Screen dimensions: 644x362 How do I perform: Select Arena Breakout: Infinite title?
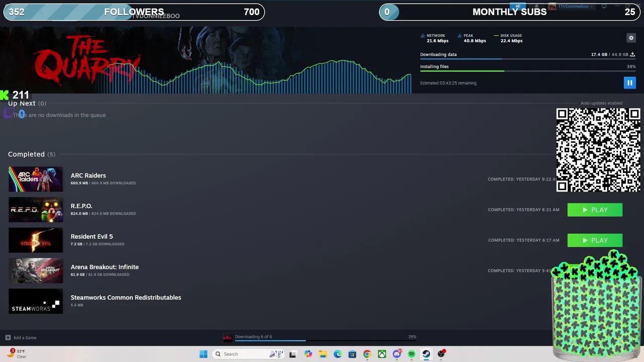tap(105, 267)
